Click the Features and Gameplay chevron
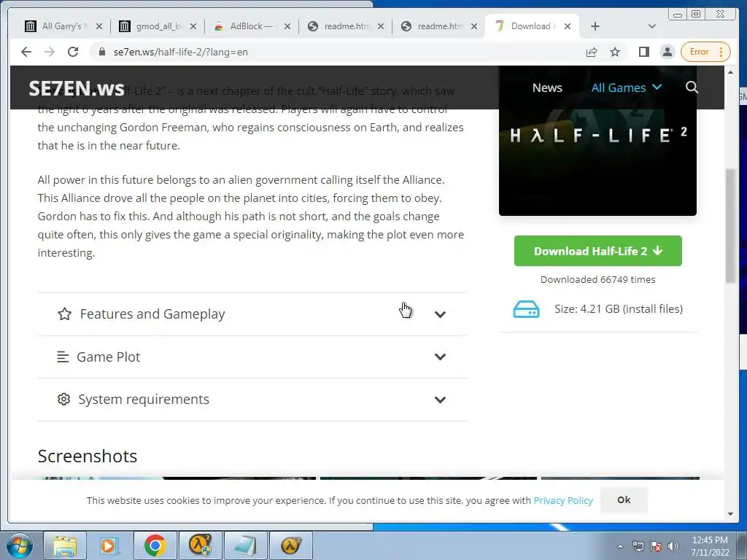The image size is (747, 560). (x=440, y=314)
